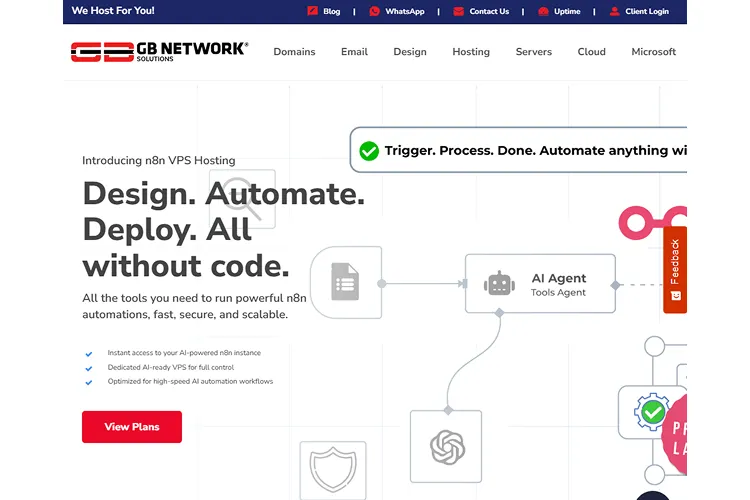Screen dimensions: 750x500
Task: Click the Client Login user icon
Action: (x=615, y=11)
